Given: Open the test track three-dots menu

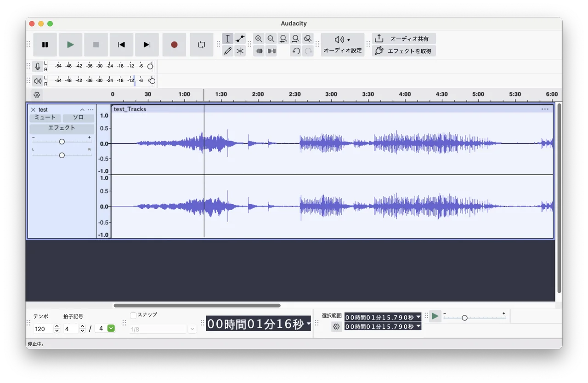Looking at the screenshot, I should tap(90, 110).
